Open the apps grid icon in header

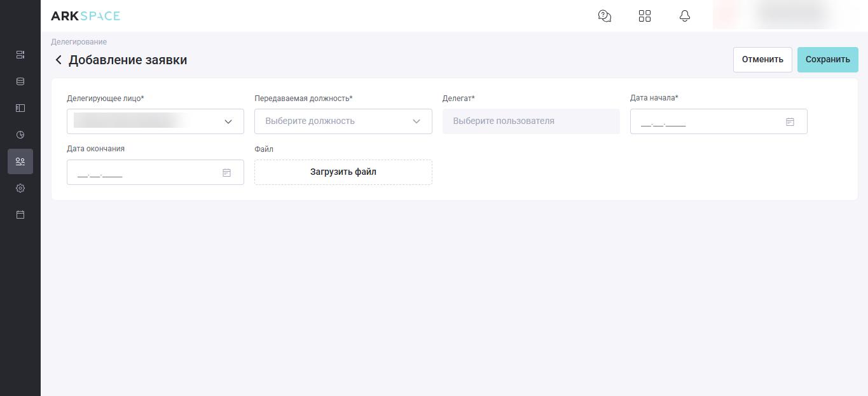point(645,16)
